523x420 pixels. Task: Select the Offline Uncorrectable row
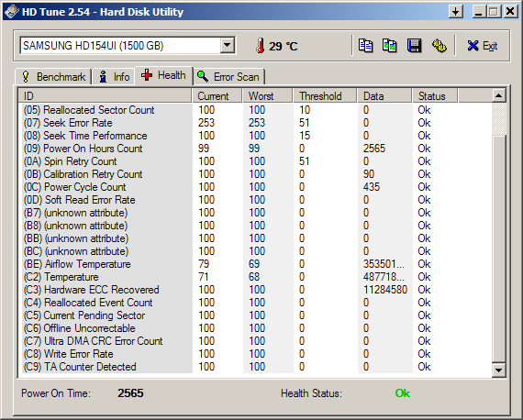[255, 328]
